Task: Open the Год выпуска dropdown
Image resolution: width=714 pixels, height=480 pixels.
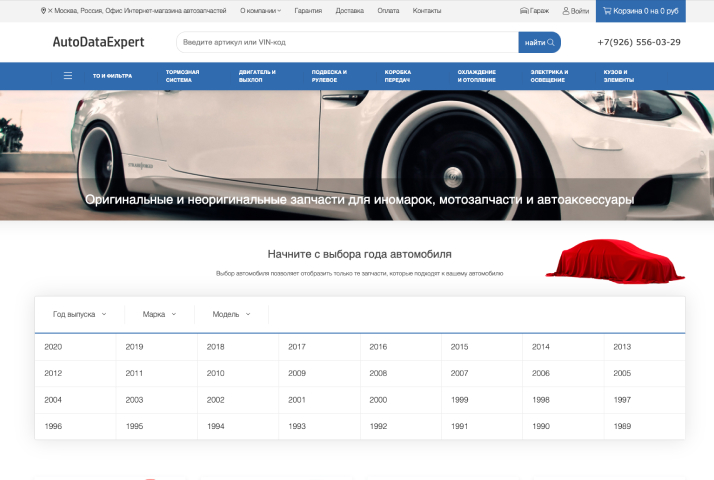Action: point(79,314)
